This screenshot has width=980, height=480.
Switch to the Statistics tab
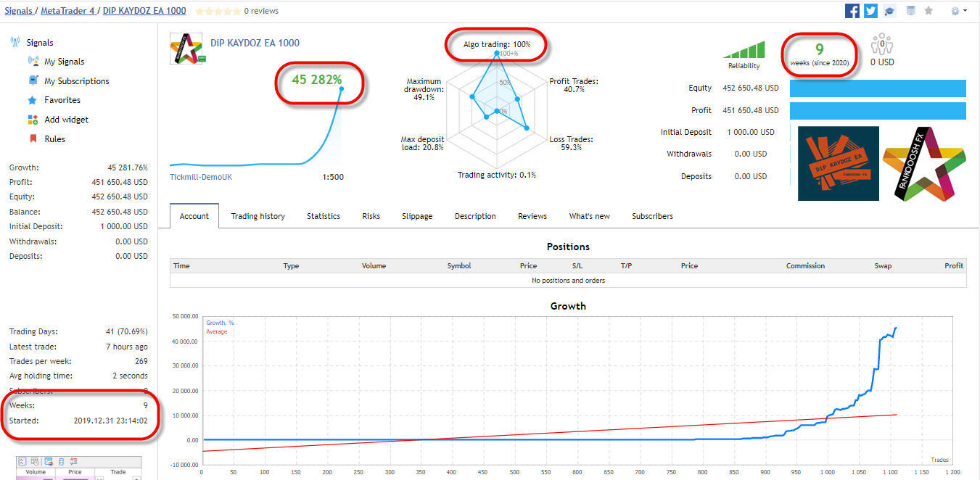(324, 216)
